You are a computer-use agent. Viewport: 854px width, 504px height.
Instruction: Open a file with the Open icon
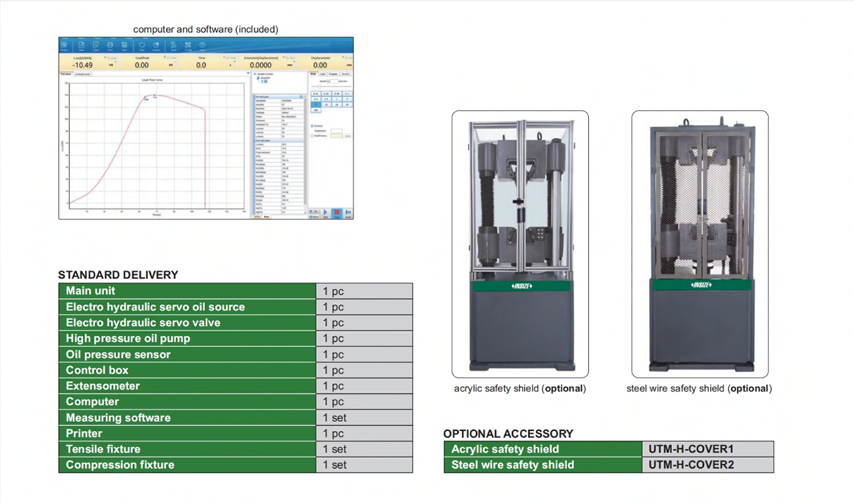point(96,46)
